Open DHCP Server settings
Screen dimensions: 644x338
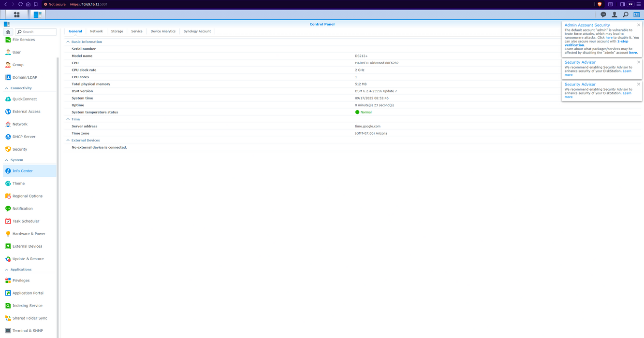point(29,137)
